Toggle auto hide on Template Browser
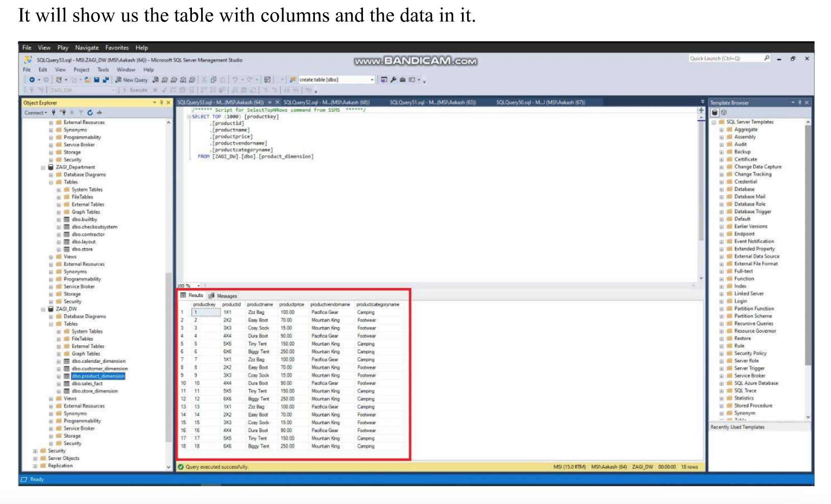 tap(799, 102)
